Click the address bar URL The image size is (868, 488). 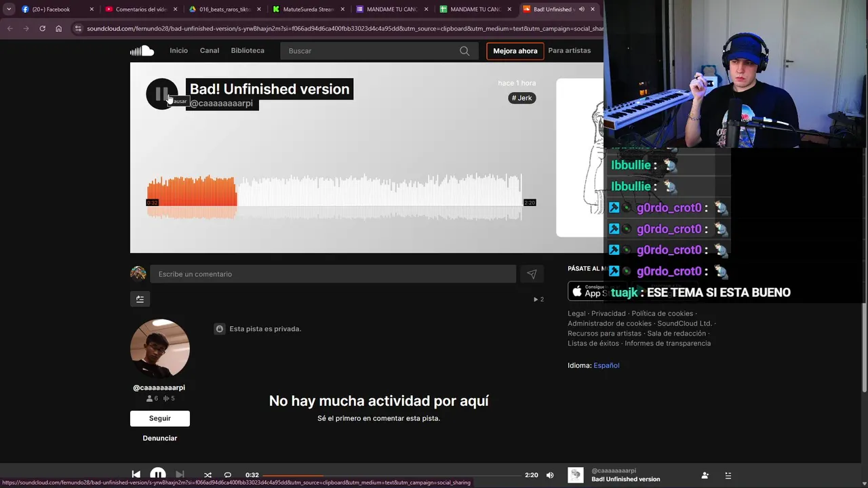[x=344, y=28]
